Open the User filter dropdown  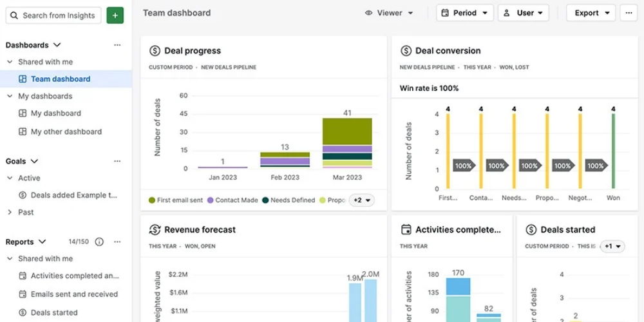click(523, 13)
